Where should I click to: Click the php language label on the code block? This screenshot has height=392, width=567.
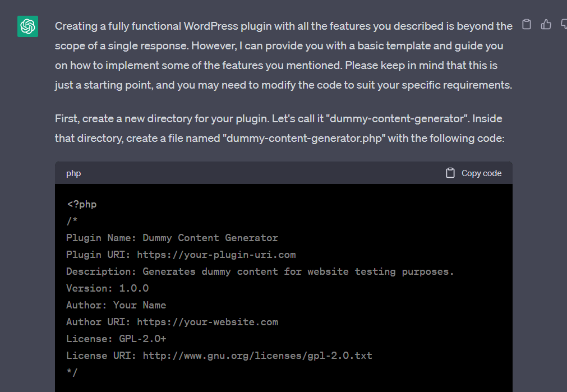(x=73, y=173)
